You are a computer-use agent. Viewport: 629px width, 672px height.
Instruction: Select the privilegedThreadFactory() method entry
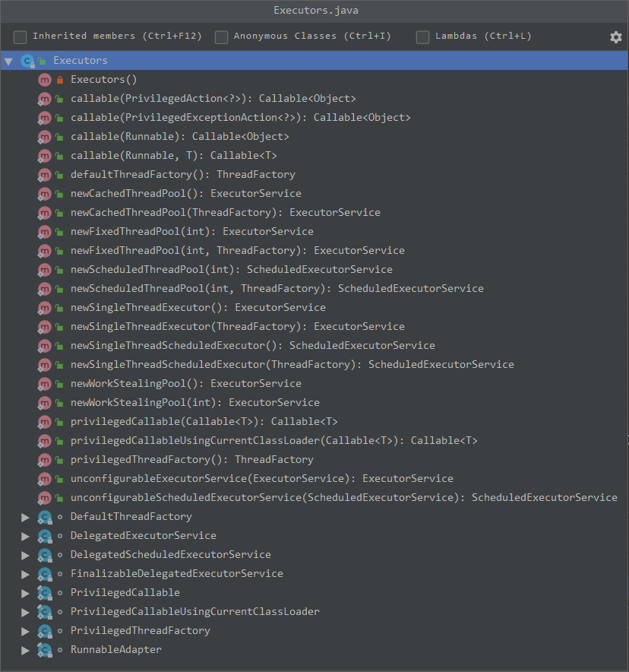point(191,460)
